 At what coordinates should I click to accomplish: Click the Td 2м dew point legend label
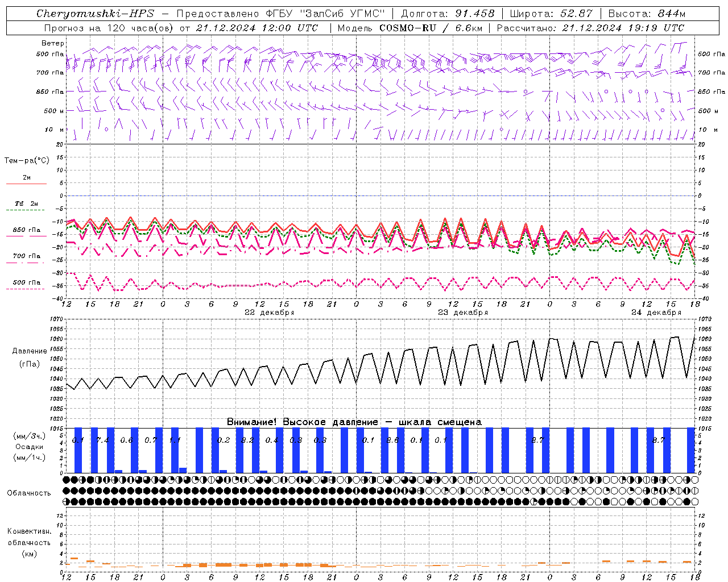click(x=27, y=203)
